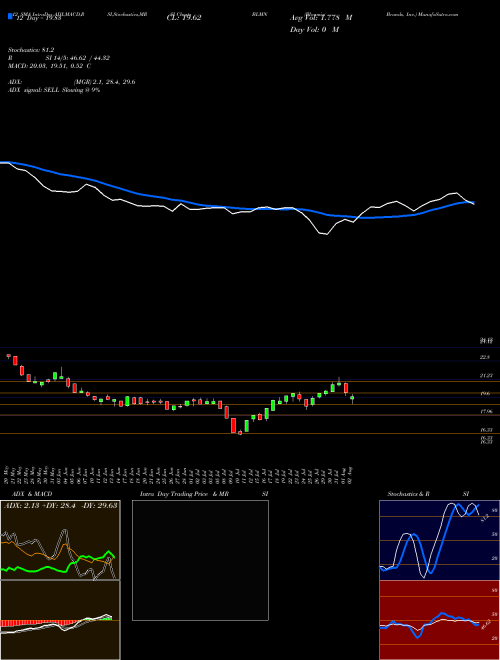Click the 'Avg Vol: 1.778 M' reading
The image size is (500, 660).
coord(321,18)
